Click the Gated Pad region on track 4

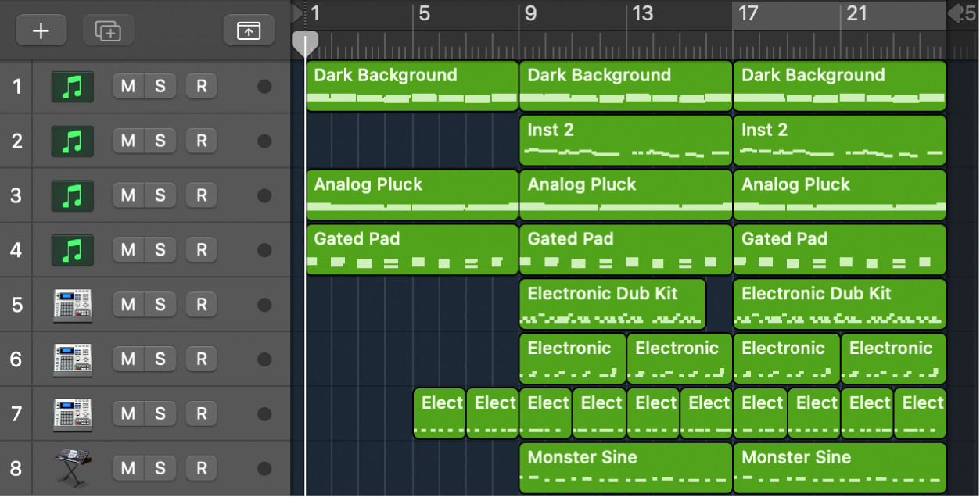tap(411, 248)
